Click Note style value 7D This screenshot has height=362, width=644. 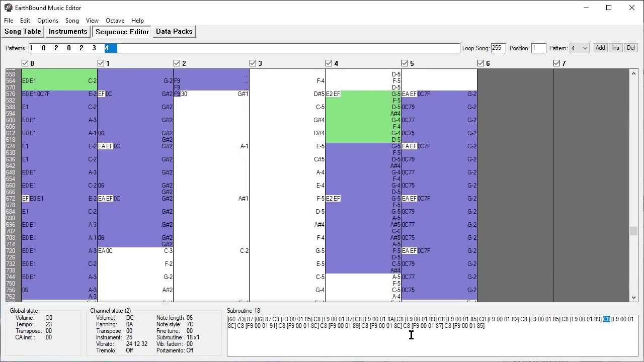[x=190, y=324]
